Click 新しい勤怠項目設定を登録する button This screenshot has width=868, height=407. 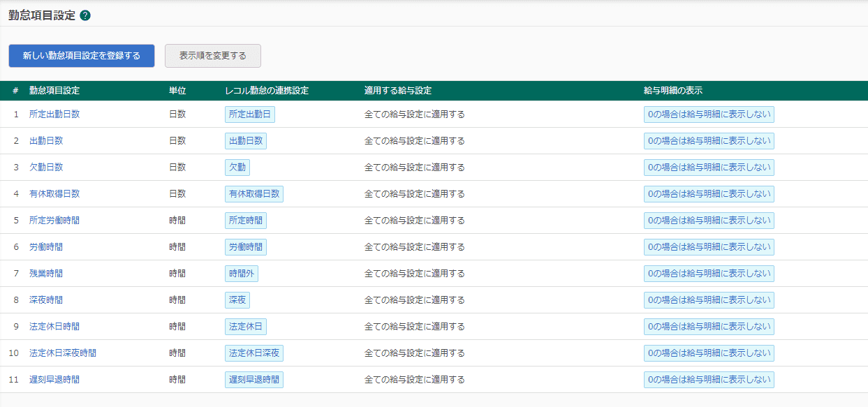pos(82,56)
